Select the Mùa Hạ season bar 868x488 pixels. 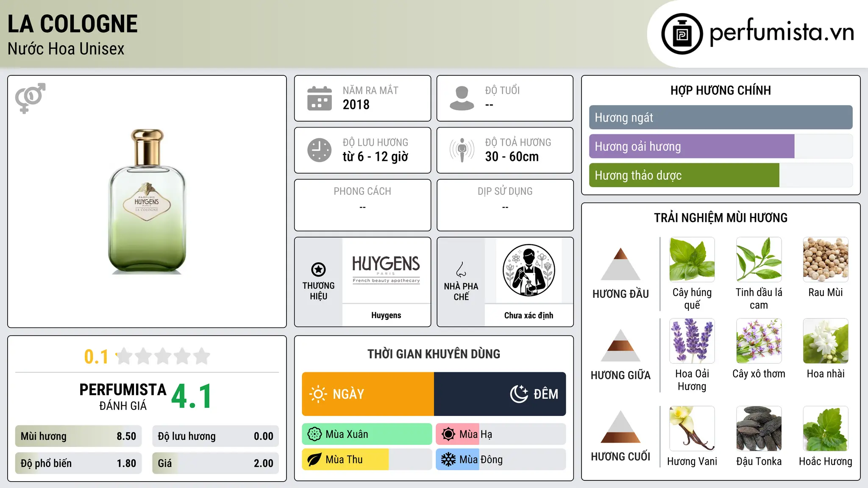coord(501,434)
